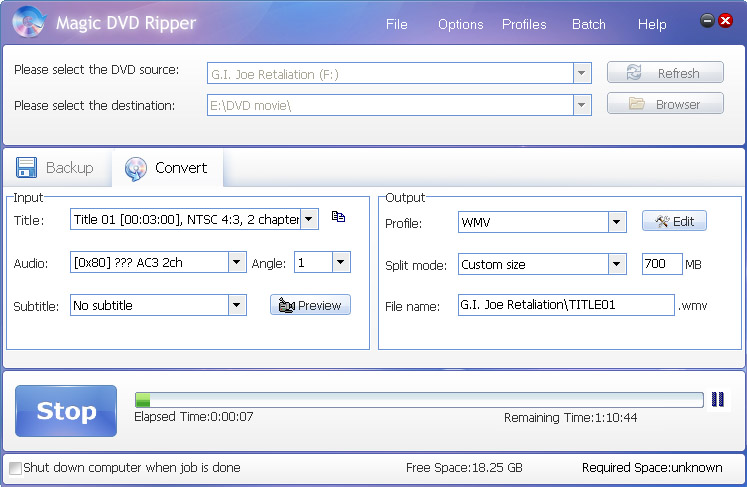Image resolution: width=747 pixels, height=487 pixels.
Task: Click the Magic DVD Ripper disc logo
Action: (30, 21)
